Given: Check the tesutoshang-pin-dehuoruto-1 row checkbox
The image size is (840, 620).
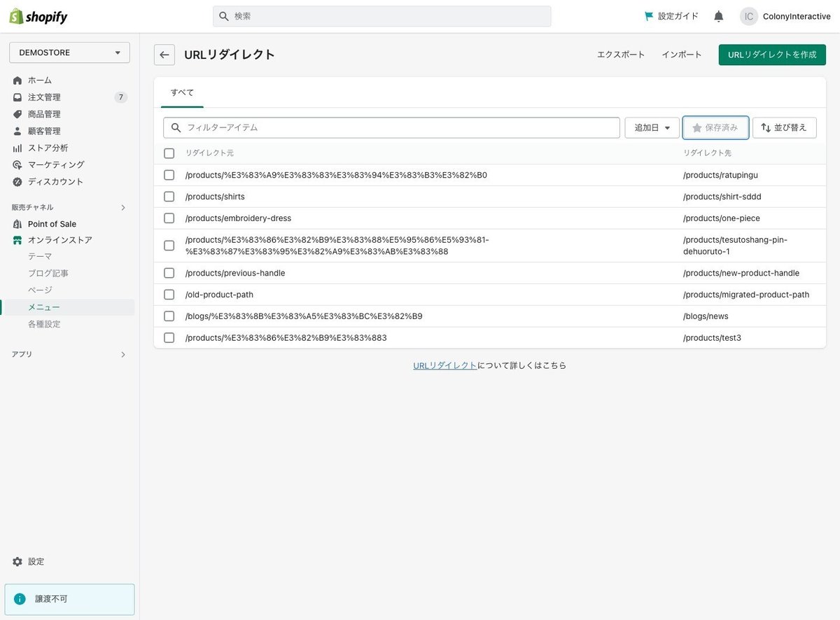Looking at the screenshot, I should [169, 246].
